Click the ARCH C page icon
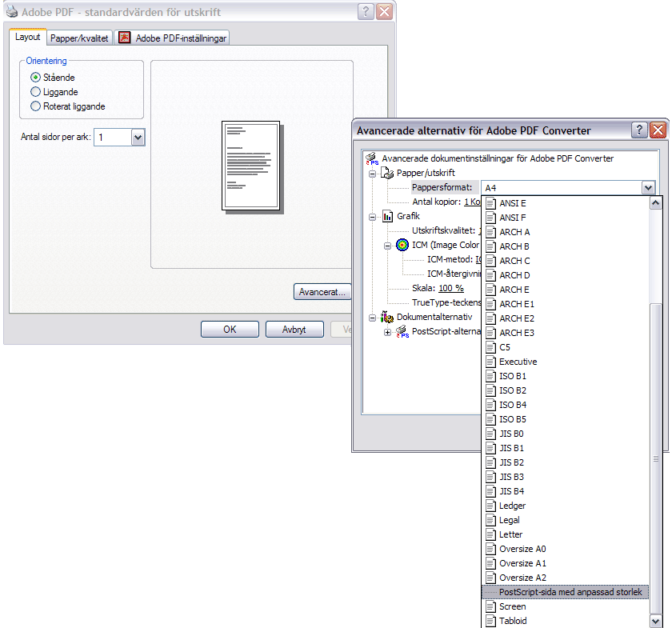672x628 pixels. click(x=491, y=261)
